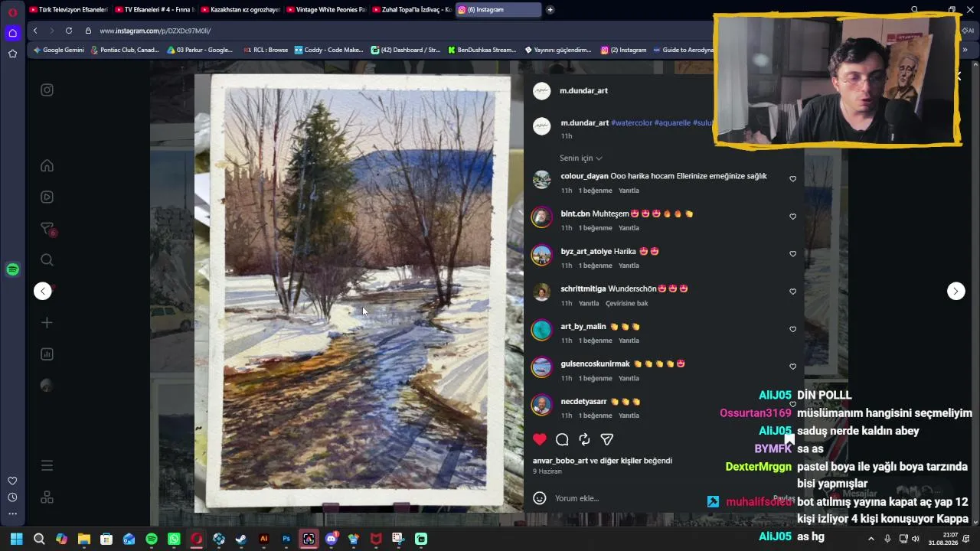The image size is (980, 551).
Task: Open bookmarks star in Opera sidebar
Action: [12, 54]
